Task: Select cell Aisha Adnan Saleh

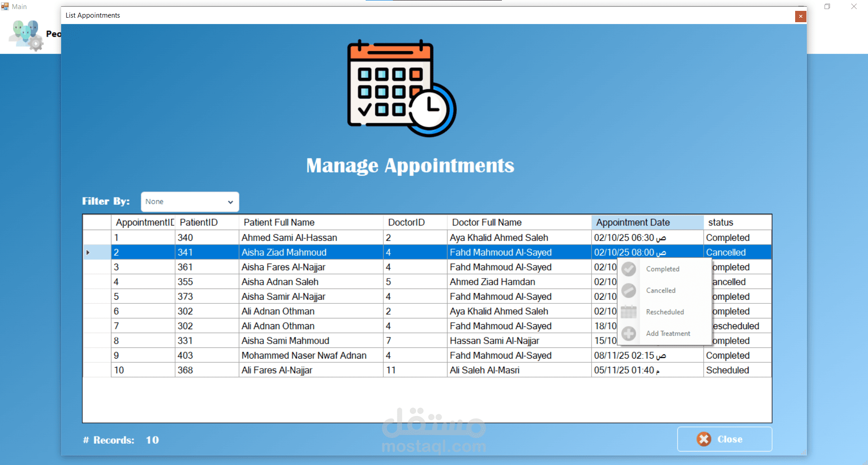Action: coord(311,282)
